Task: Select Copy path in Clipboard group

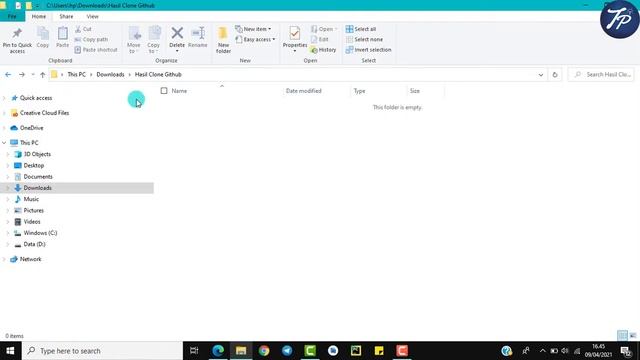Action: pyautogui.click(x=91, y=39)
